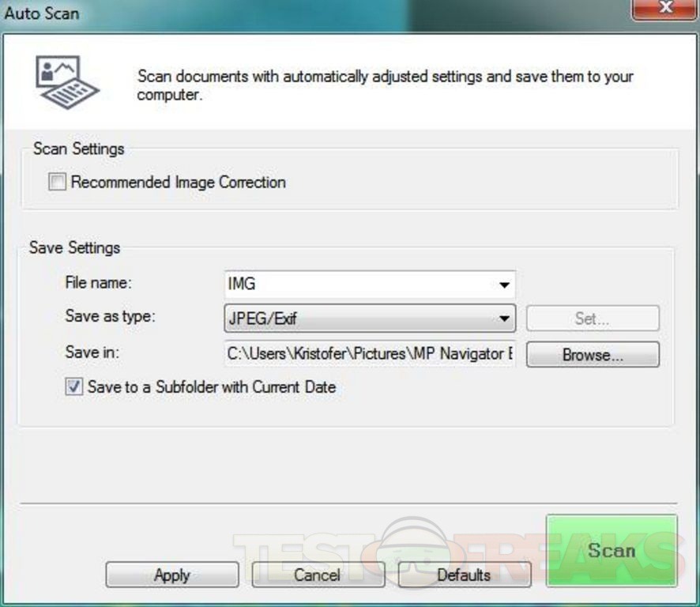Dismiss the dialog using Cancel
The height and width of the screenshot is (607, 700).
(x=318, y=575)
